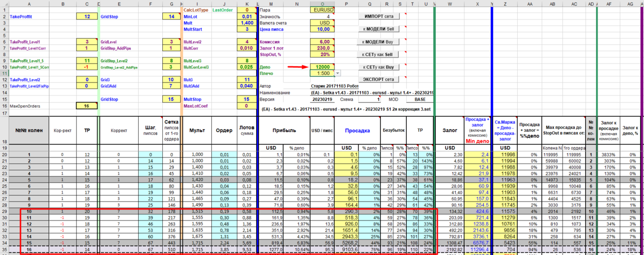
Task: Click the 9103,6 drawdown cell
Action: click(346, 248)
